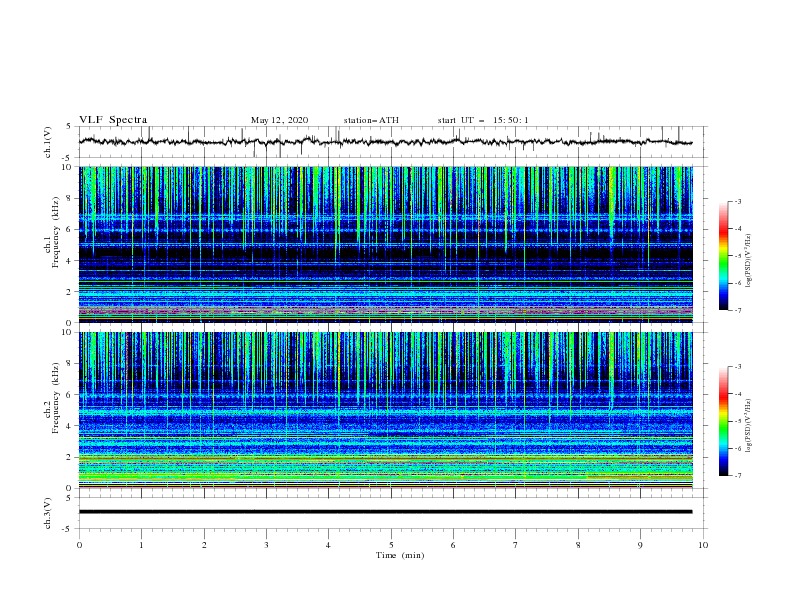This screenshot has width=792, height=612.
Task: Click the "station=ATH" header label
Action: pos(371,120)
